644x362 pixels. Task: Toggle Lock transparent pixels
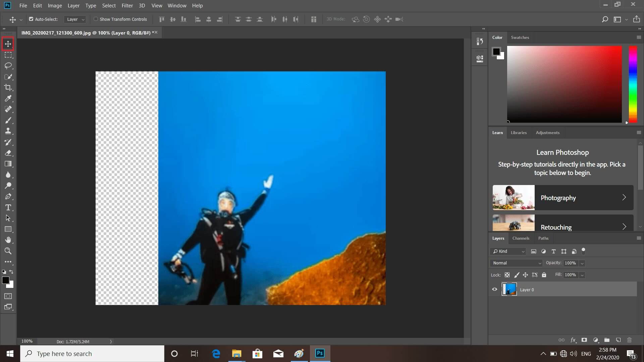click(507, 275)
